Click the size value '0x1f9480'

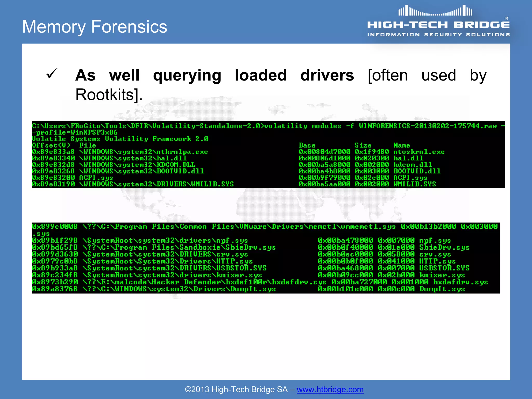click(372, 152)
